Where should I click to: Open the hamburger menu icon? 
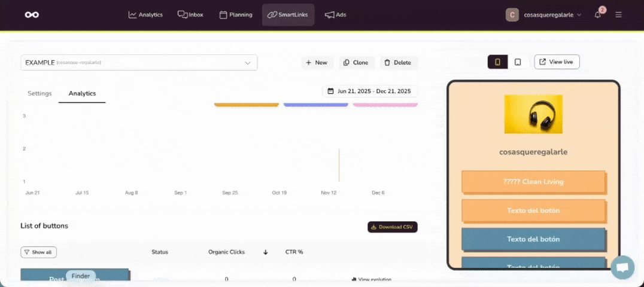(618, 14)
